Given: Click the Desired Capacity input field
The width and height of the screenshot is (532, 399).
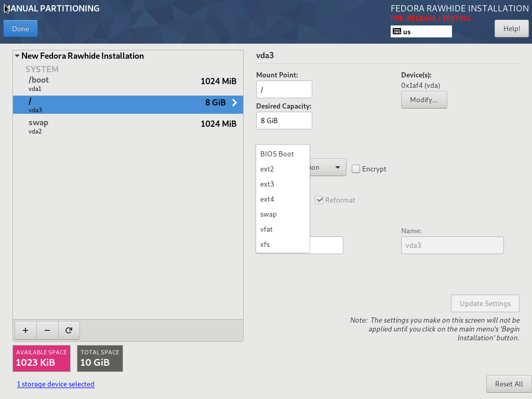Looking at the screenshot, I should [x=284, y=121].
